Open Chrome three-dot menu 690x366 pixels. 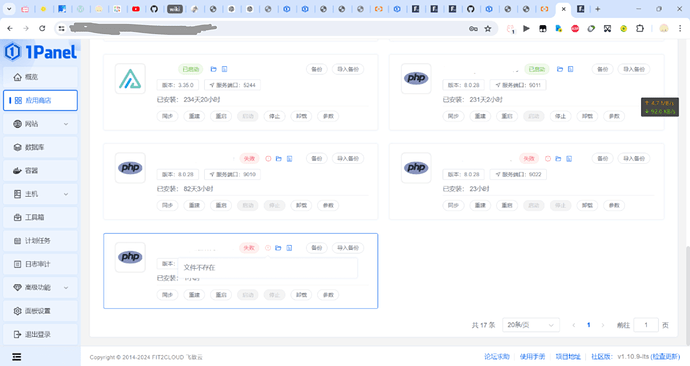pyautogui.click(x=680, y=29)
